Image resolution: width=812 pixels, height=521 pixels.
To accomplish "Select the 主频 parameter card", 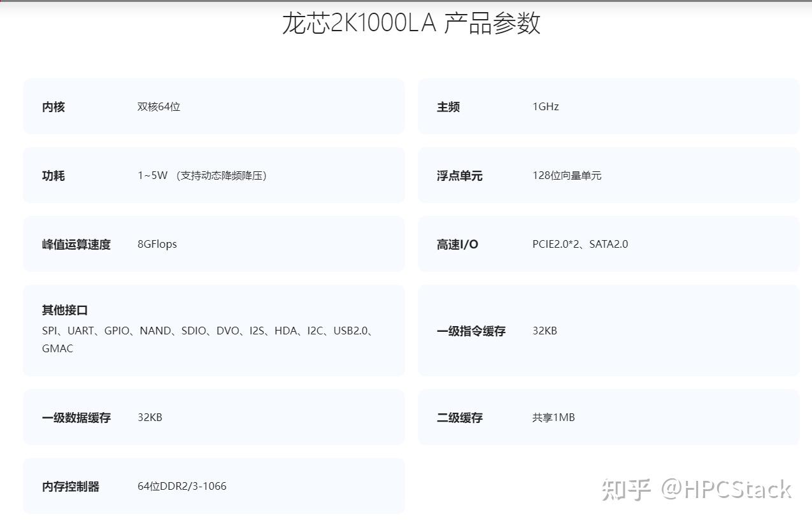I will pos(608,106).
